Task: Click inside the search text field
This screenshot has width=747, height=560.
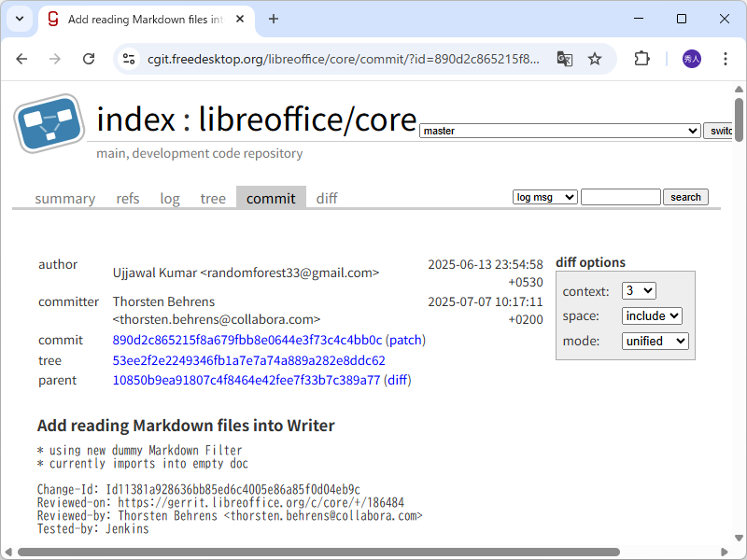Action: [620, 196]
